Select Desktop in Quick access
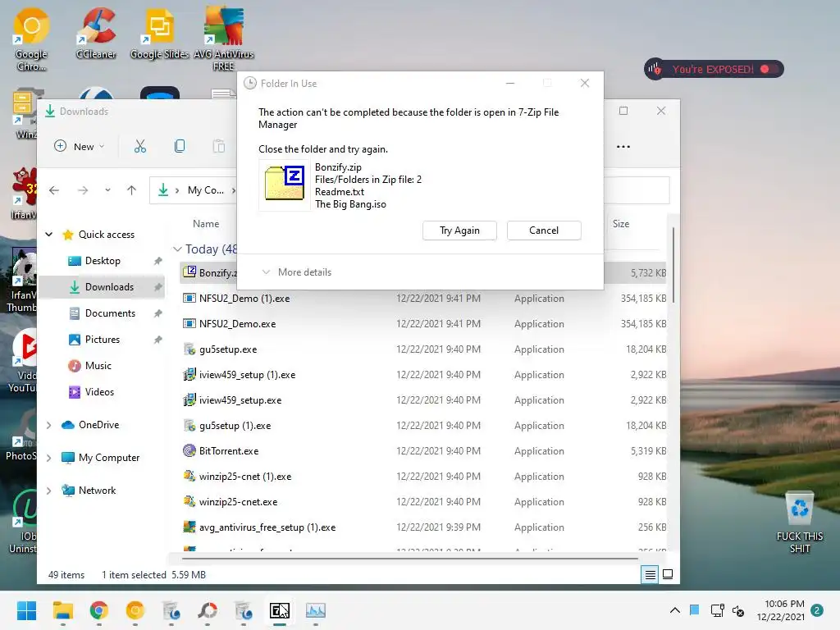This screenshot has height=630, width=840. 103,261
